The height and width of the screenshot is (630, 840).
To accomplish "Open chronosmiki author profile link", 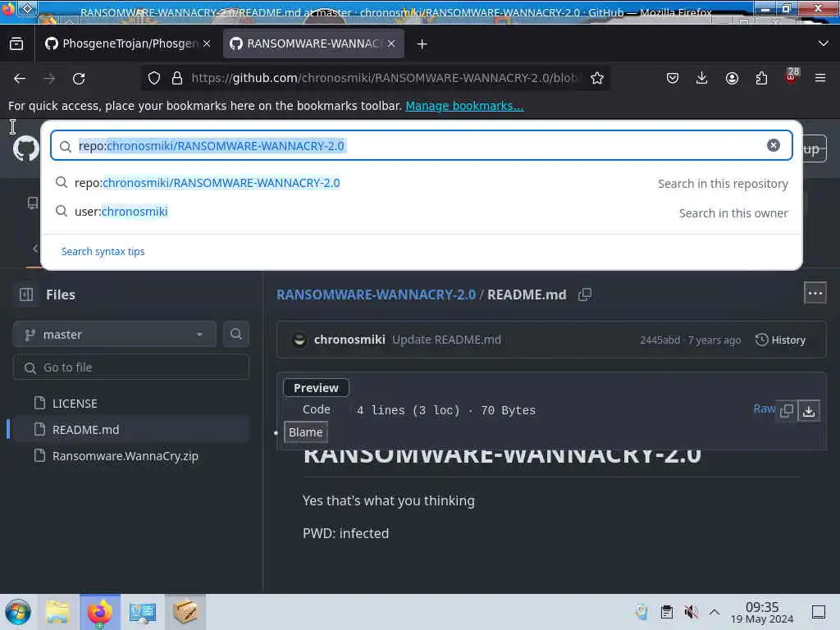I will point(349,340).
